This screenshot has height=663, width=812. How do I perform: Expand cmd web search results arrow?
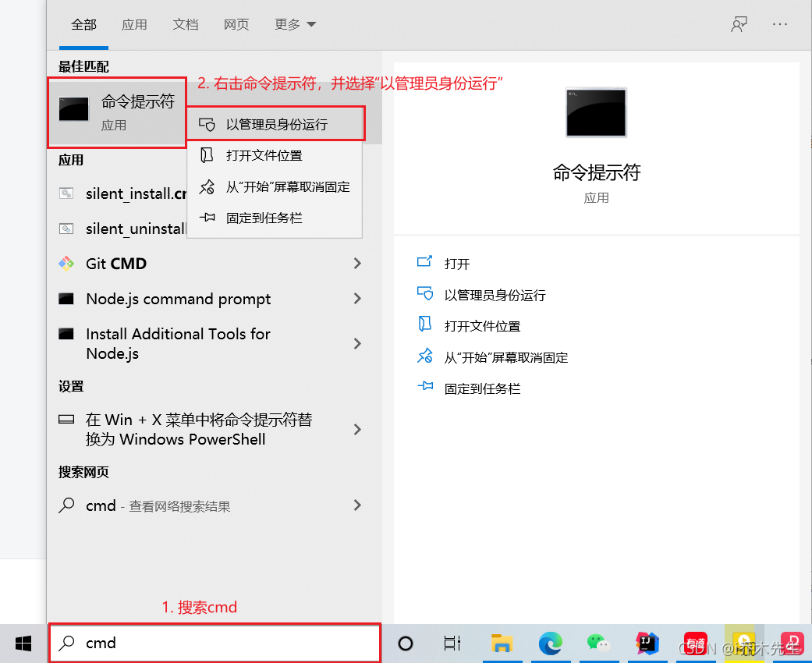point(357,505)
